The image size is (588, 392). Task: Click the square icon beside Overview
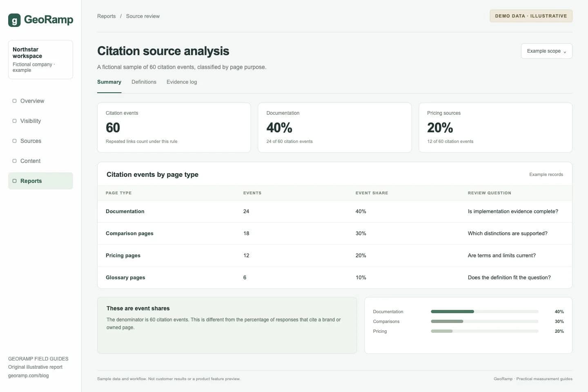15,101
